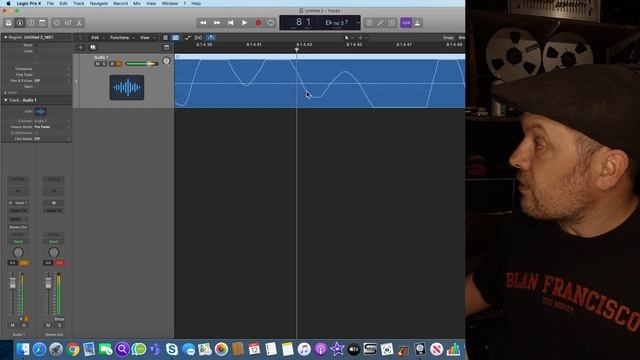Open the Navigate menu
Viewport: 640px width, 360px height.
99,3
